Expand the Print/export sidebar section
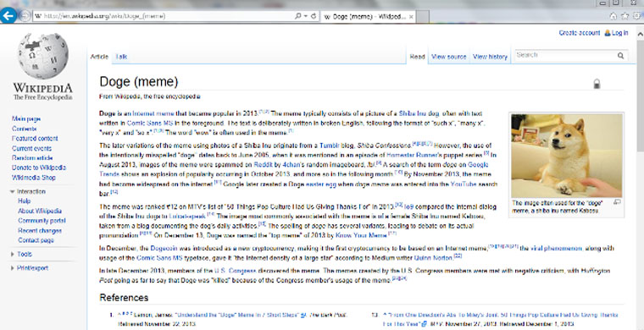The width and height of the screenshot is (644, 330). tap(13, 268)
